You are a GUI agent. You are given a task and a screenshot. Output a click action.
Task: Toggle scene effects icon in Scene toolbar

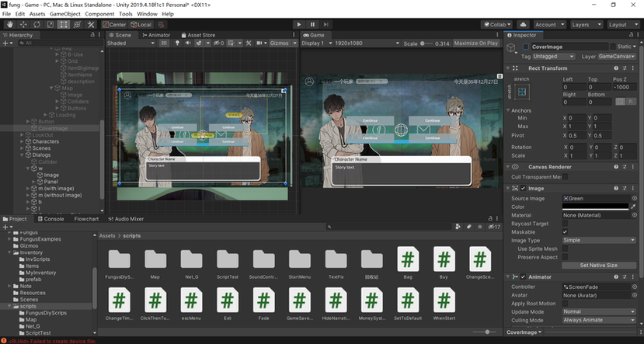point(199,43)
